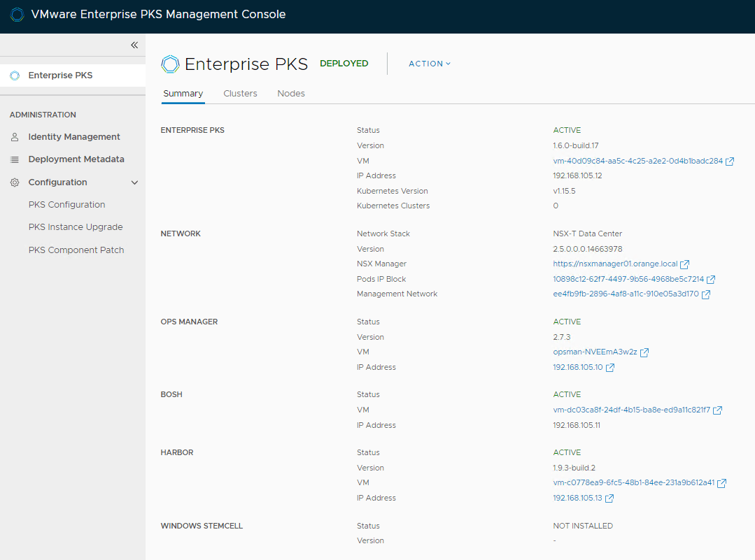Click the OPS MANAGER section heading

pyautogui.click(x=189, y=322)
